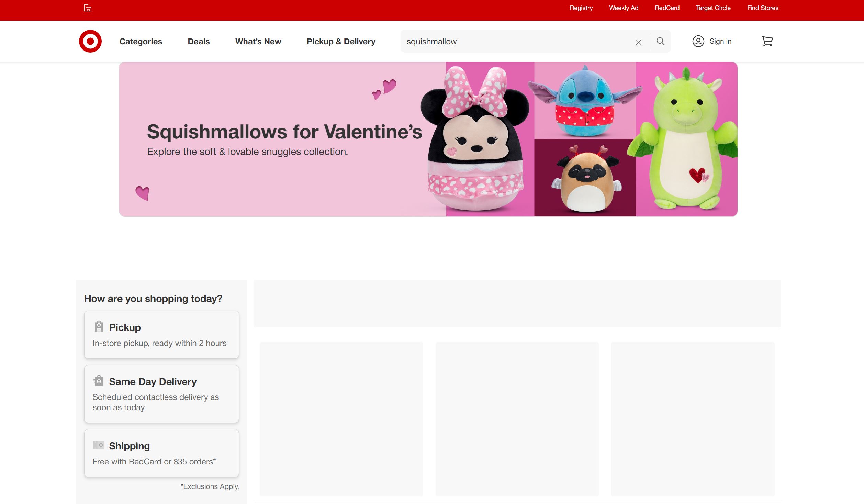Click the Pickup store bag icon
864x504 pixels.
pyautogui.click(x=99, y=326)
